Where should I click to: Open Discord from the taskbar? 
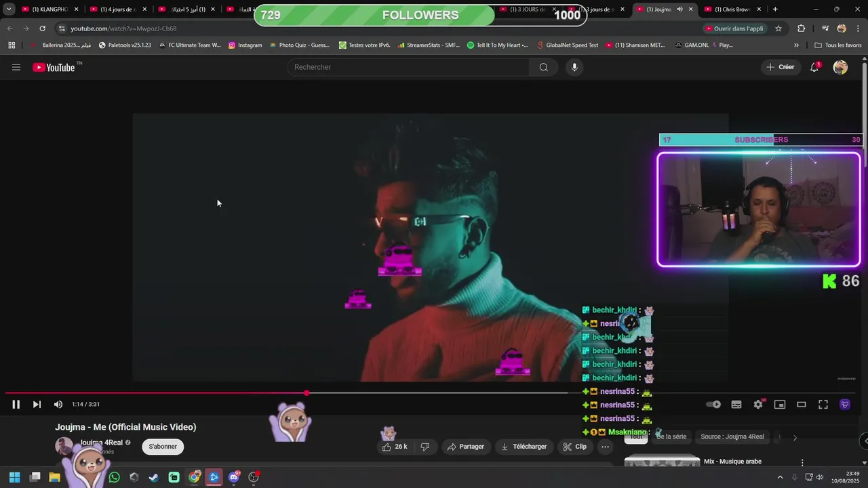pyautogui.click(x=234, y=477)
